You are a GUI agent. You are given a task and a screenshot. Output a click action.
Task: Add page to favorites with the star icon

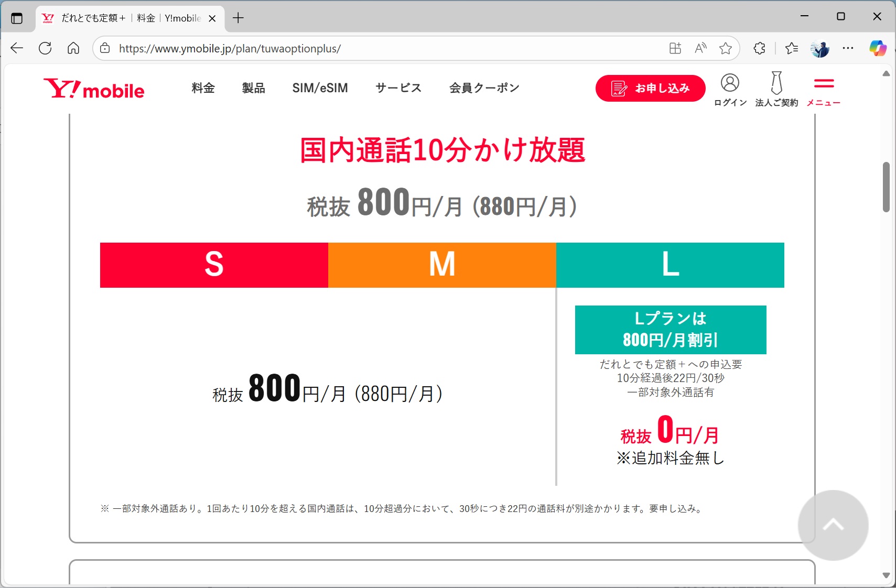tap(726, 48)
